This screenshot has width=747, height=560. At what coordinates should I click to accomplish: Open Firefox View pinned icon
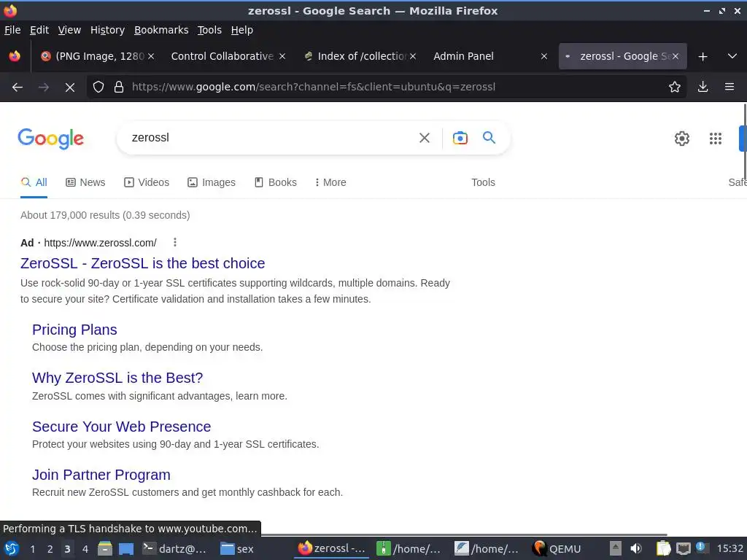[15, 56]
